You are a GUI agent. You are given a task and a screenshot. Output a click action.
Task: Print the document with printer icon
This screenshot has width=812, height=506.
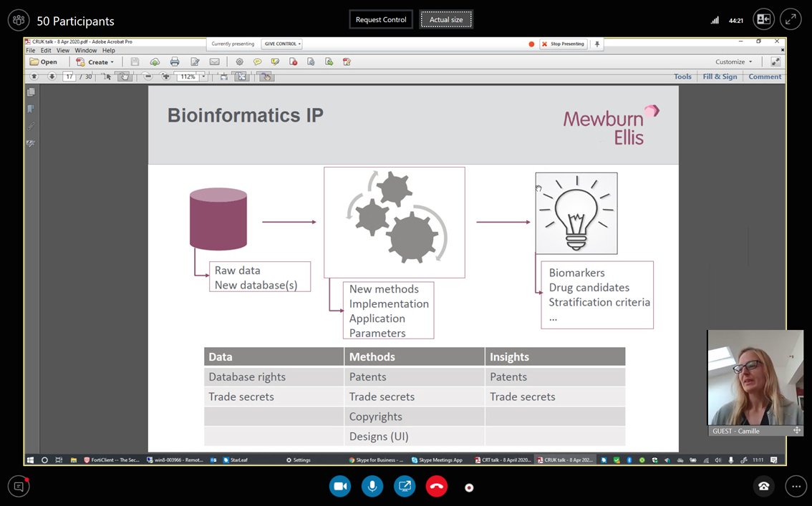tap(175, 62)
